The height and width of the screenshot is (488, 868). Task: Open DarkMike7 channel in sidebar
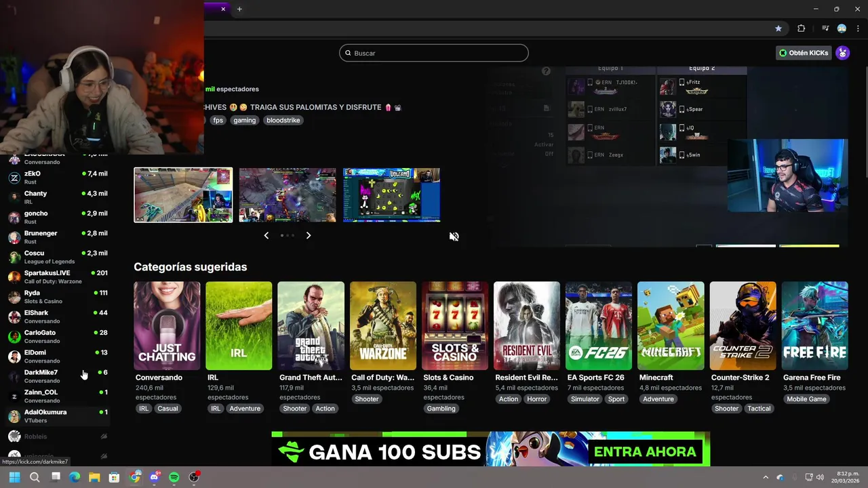coord(58,376)
